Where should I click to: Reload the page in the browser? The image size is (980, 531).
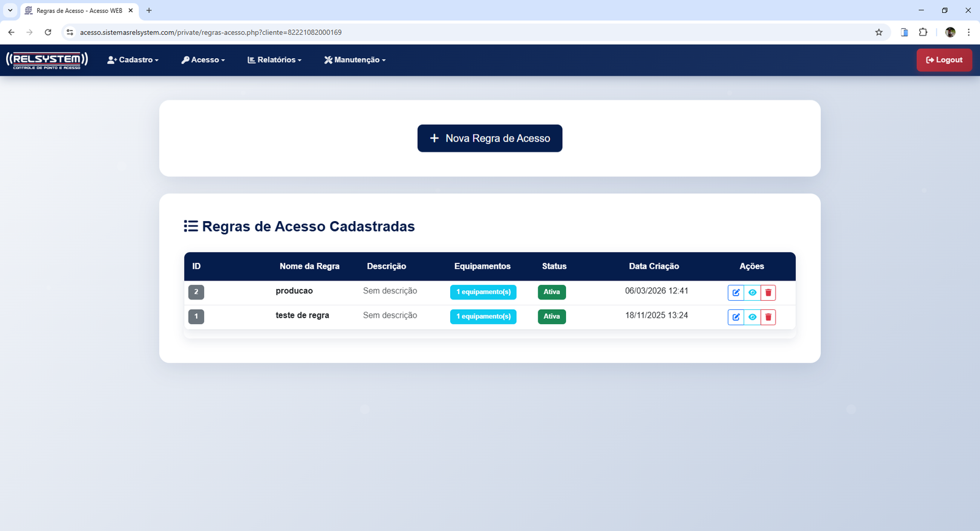[x=48, y=32]
